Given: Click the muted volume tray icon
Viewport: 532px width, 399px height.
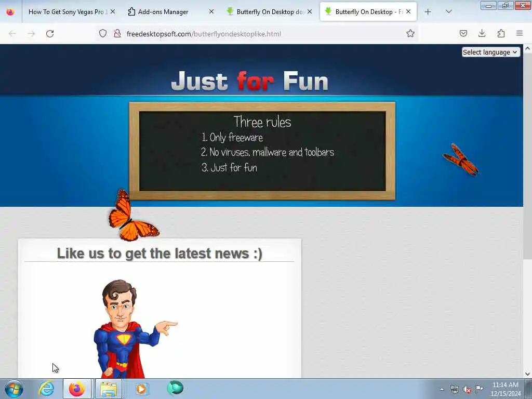Looking at the screenshot, I should (x=467, y=390).
